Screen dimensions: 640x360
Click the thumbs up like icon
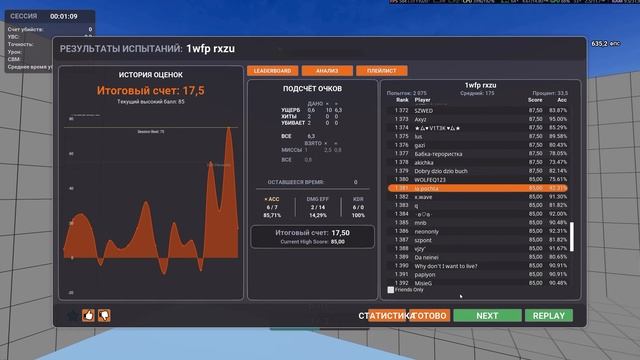(x=88, y=315)
